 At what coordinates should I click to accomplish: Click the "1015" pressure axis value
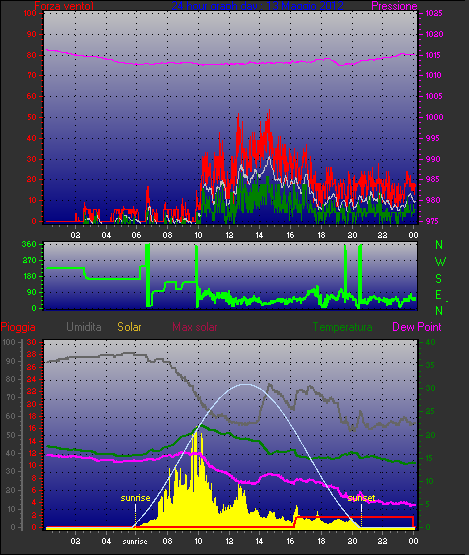pos(434,55)
